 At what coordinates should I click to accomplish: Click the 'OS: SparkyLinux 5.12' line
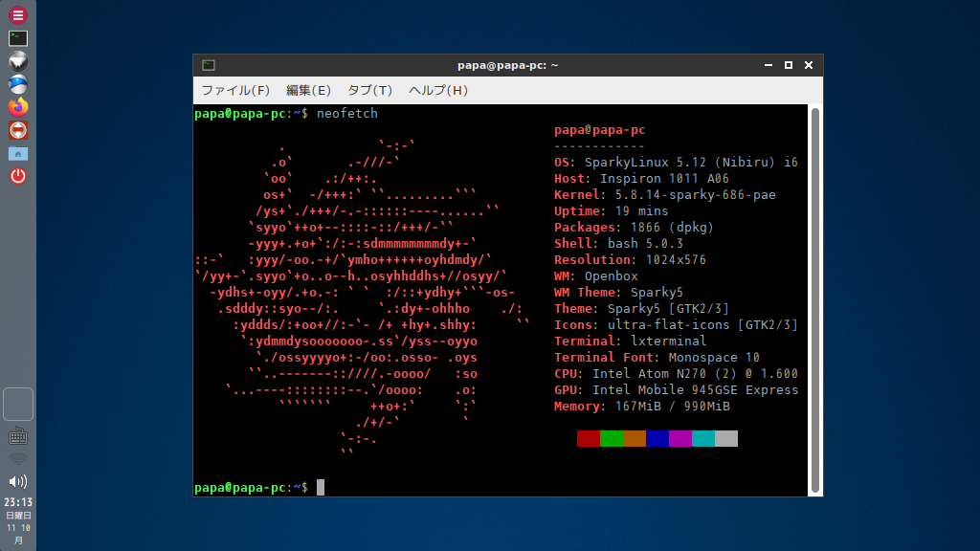676,163
